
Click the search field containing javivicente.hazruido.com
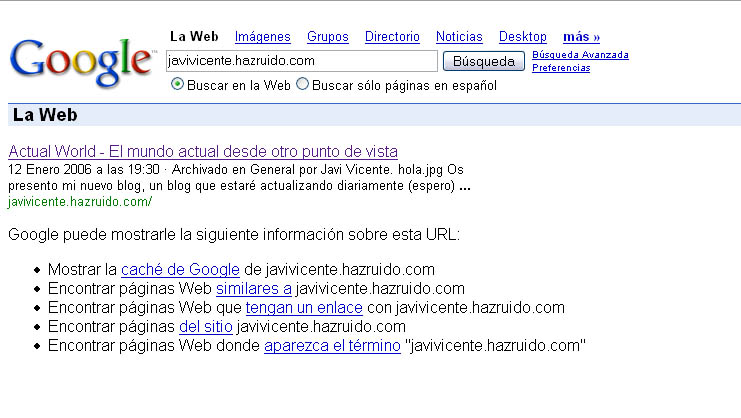302,61
